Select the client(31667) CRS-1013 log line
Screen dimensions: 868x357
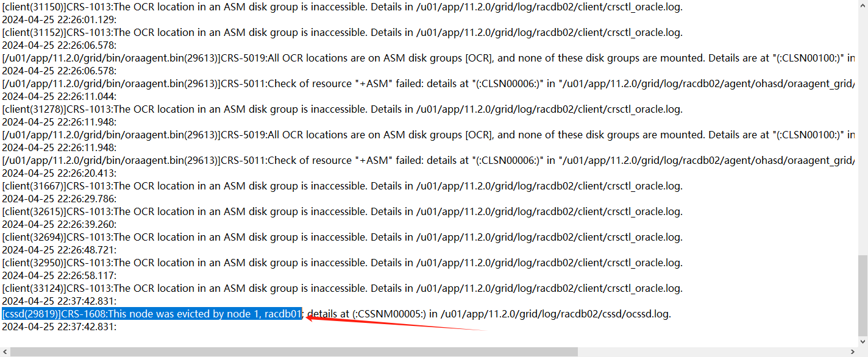click(342, 186)
